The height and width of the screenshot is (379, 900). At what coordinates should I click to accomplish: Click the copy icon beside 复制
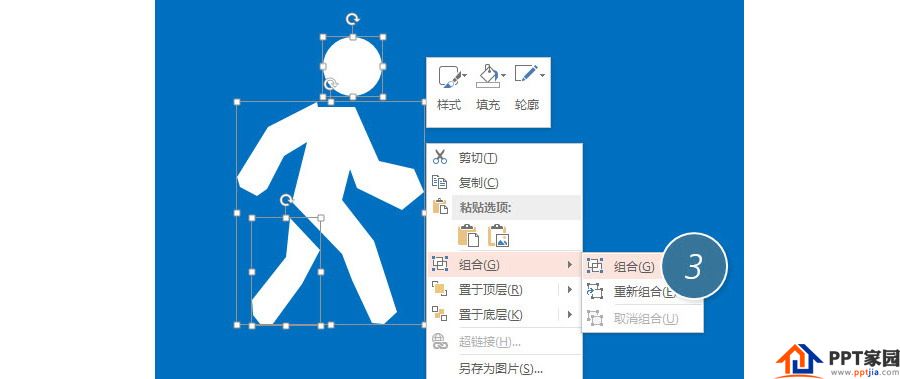(x=440, y=183)
